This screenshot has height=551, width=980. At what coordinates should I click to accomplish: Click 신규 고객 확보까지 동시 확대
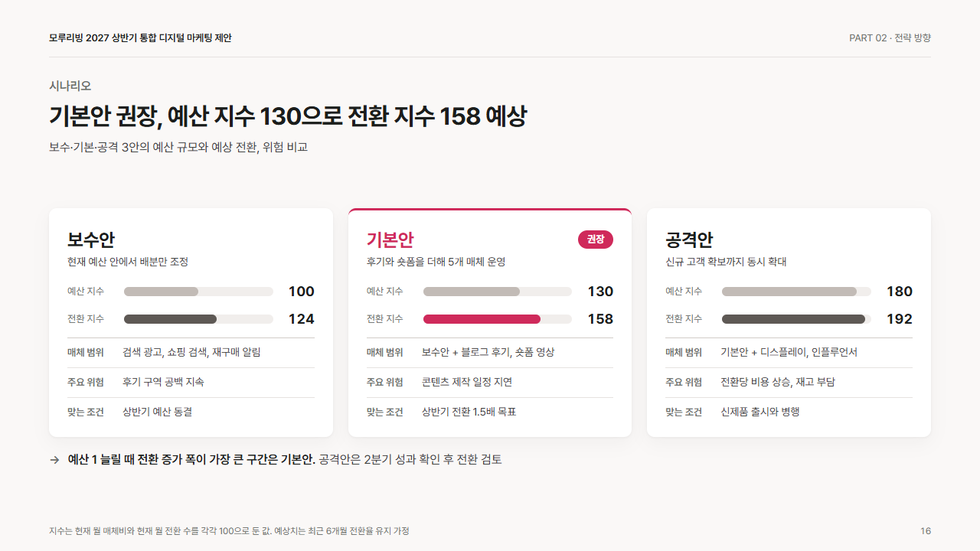pos(726,262)
